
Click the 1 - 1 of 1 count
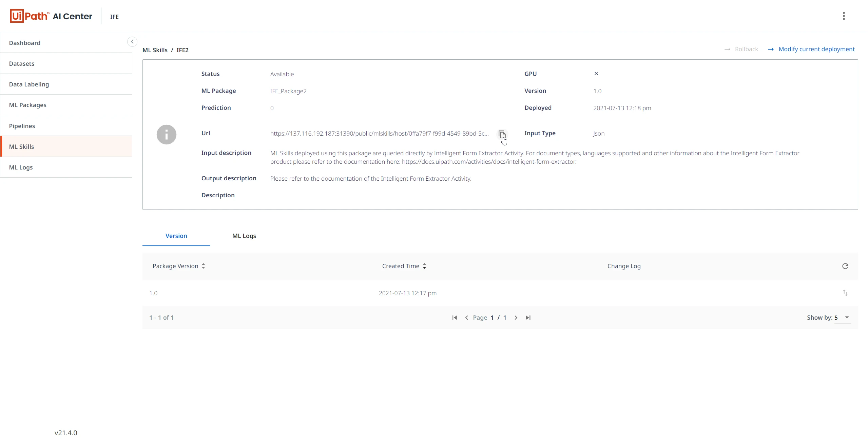[x=161, y=318]
